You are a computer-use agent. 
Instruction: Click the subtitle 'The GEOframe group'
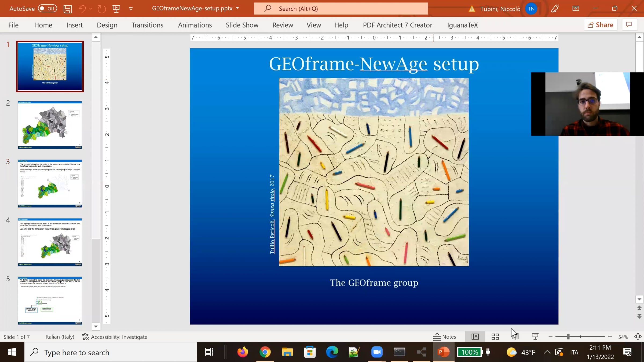click(x=374, y=283)
